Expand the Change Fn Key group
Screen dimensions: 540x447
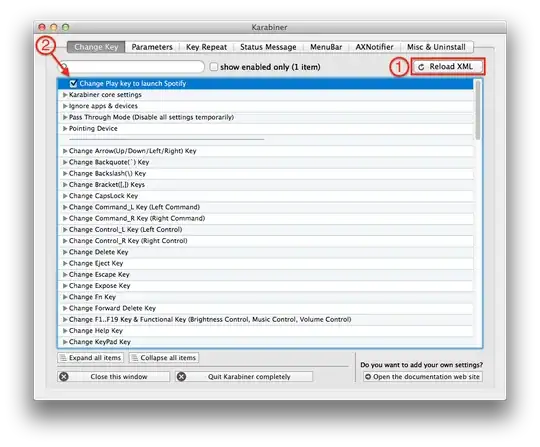(65, 297)
